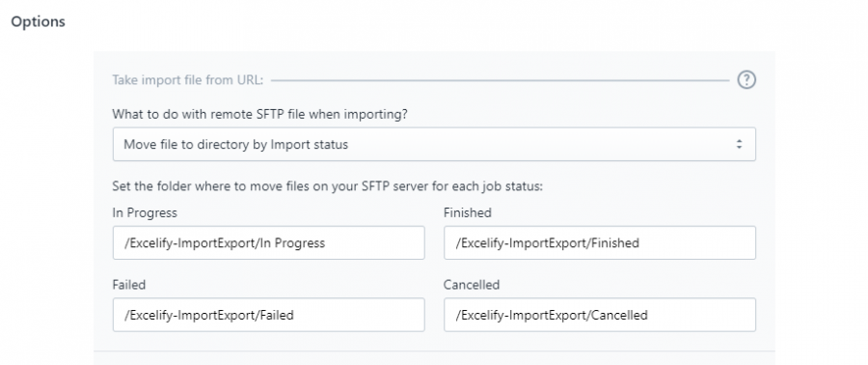868x365 pixels.
Task: Click the 'Finished' field label
Action: click(x=467, y=212)
